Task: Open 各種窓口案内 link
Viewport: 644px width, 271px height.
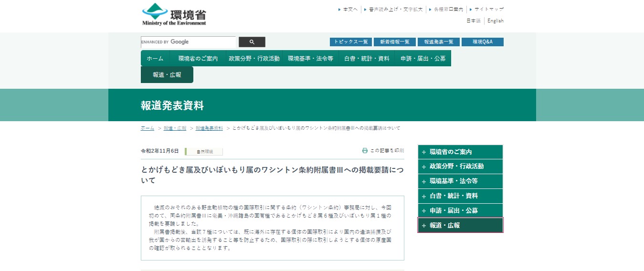Action: (448, 9)
